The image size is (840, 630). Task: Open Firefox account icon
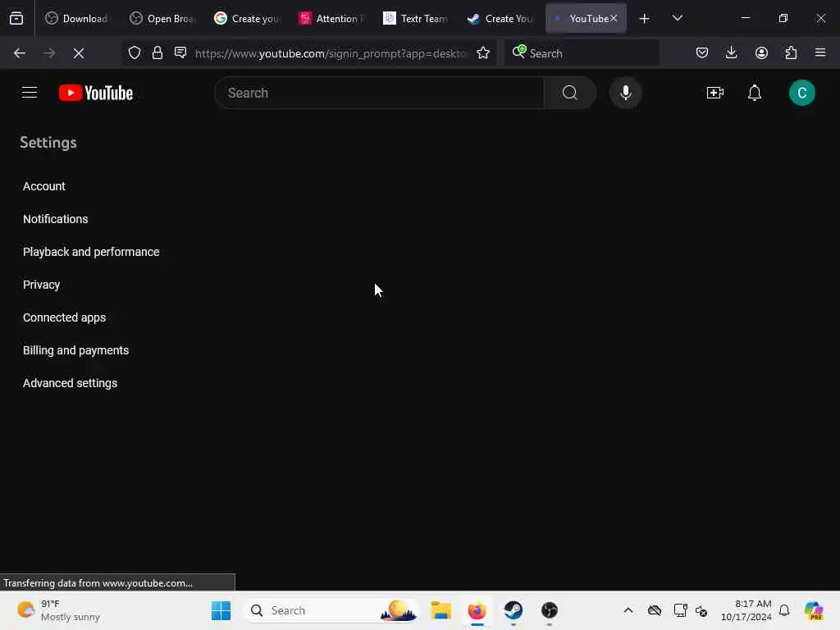(x=761, y=53)
